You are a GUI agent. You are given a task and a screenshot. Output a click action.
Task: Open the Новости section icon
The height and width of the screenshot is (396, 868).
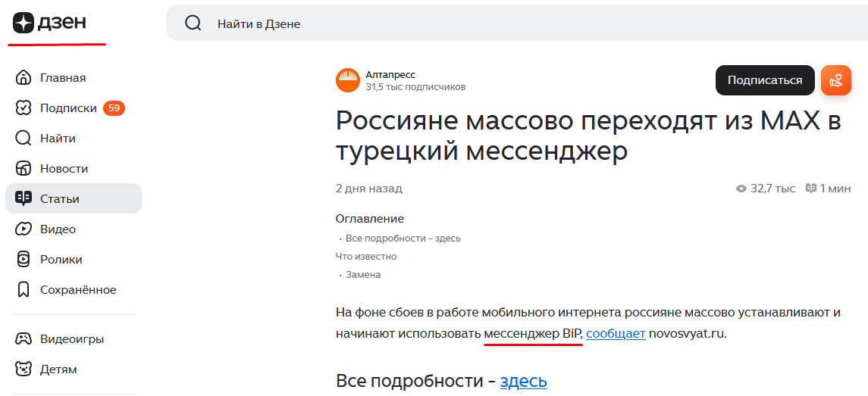pos(24,169)
